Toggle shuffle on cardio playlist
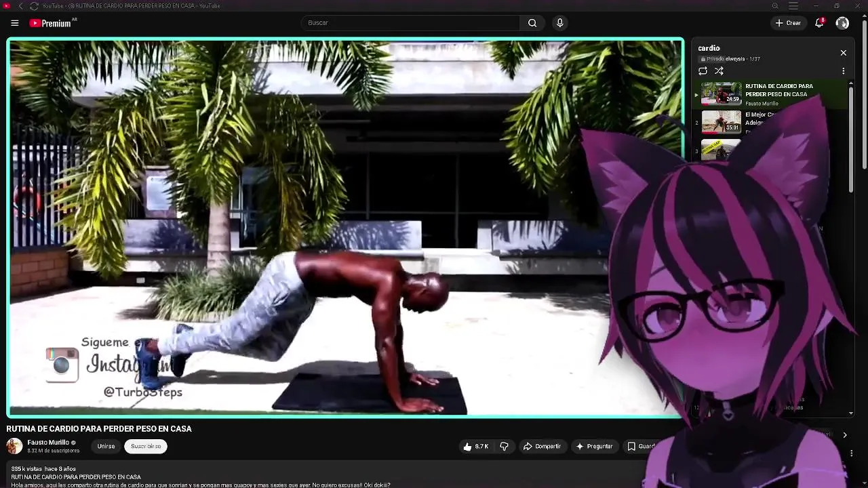Image resolution: width=868 pixels, height=488 pixels. point(719,71)
